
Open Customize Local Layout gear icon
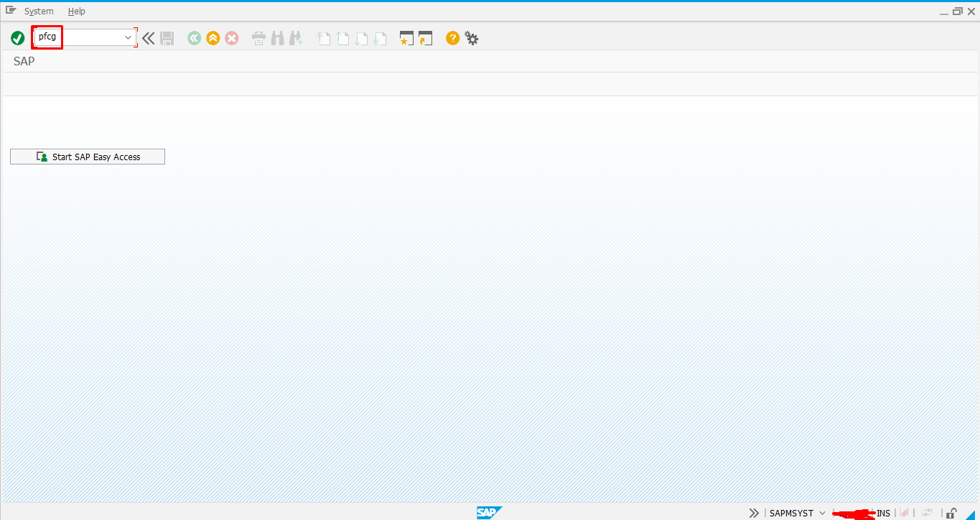coord(472,38)
